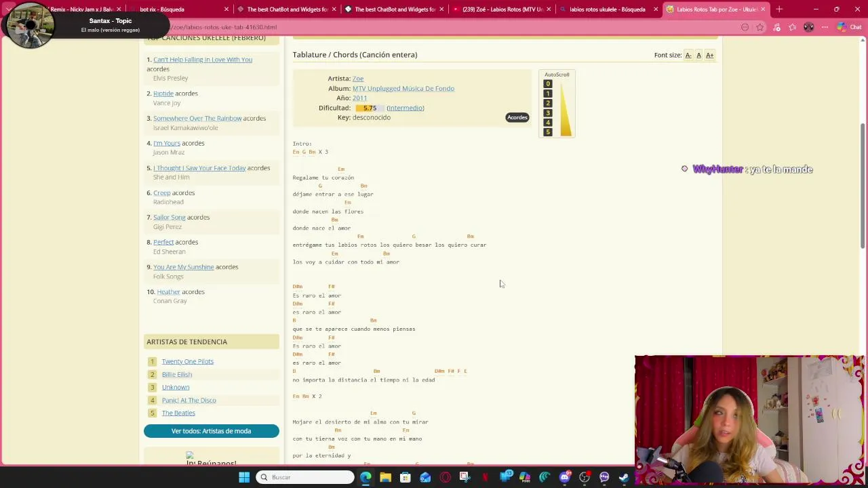Open Steam icon in taskbar
Screen dimensions: 868x488
point(624,477)
